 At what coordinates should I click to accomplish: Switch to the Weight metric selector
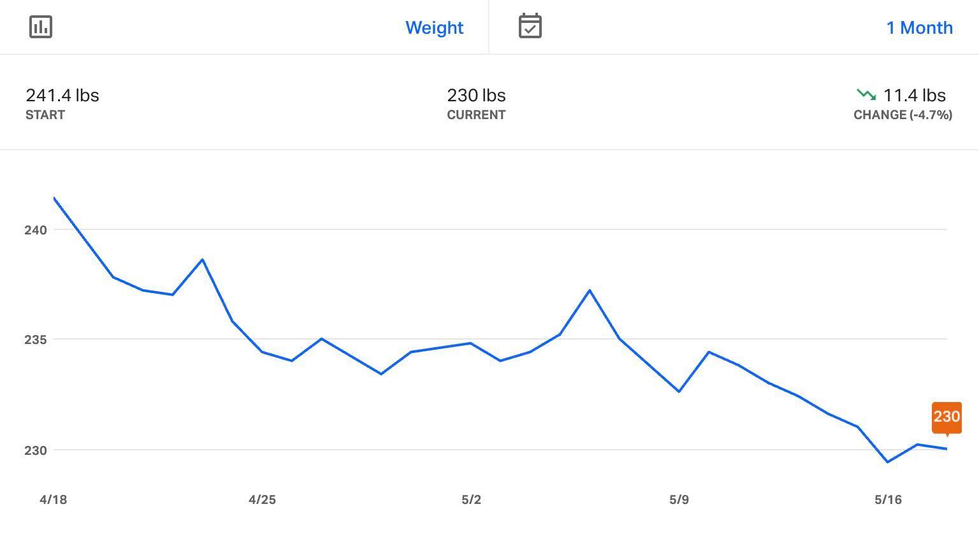tap(435, 27)
